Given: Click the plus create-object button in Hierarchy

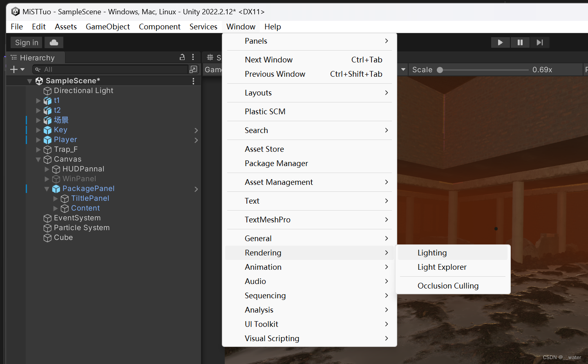Looking at the screenshot, I should pyautogui.click(x=14, y=69).
